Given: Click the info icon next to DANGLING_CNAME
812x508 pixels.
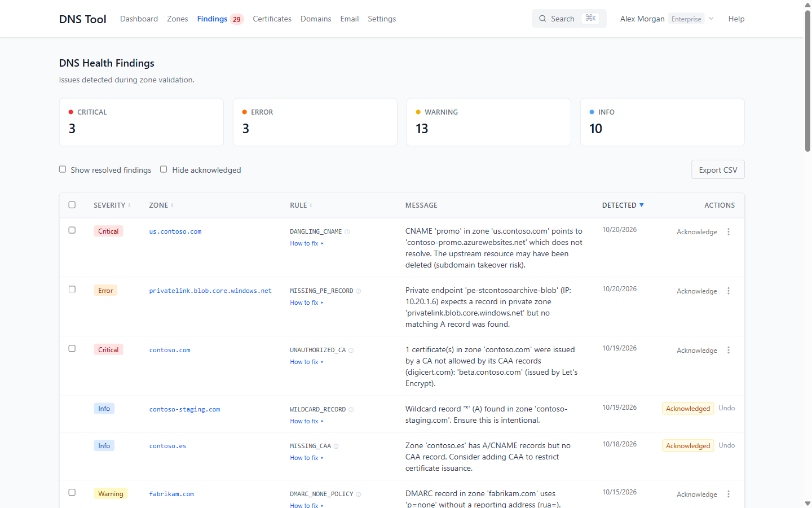Looking at the screenshot, I should 347,232.
